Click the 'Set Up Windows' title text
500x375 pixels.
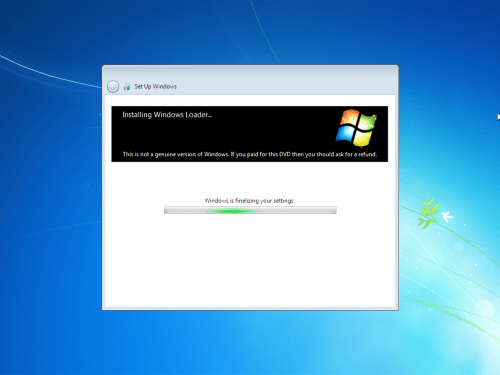tap(156, 87)
